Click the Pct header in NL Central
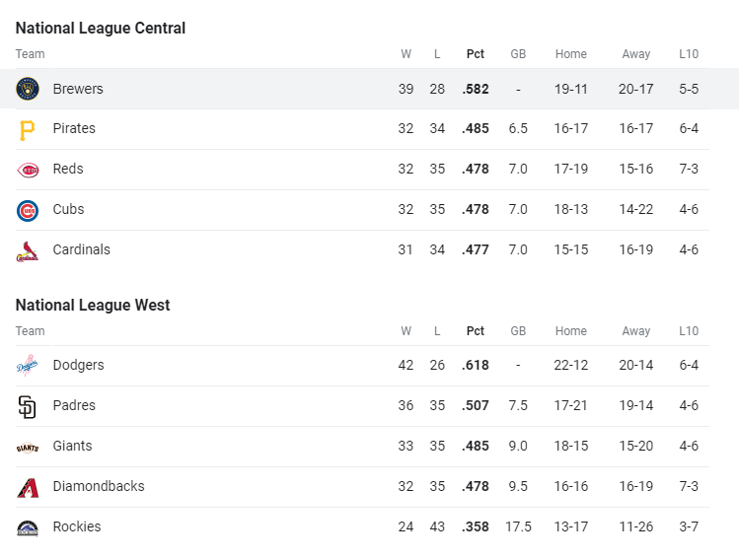The height and width of the screenshot is (560, 739). [475, 54]
